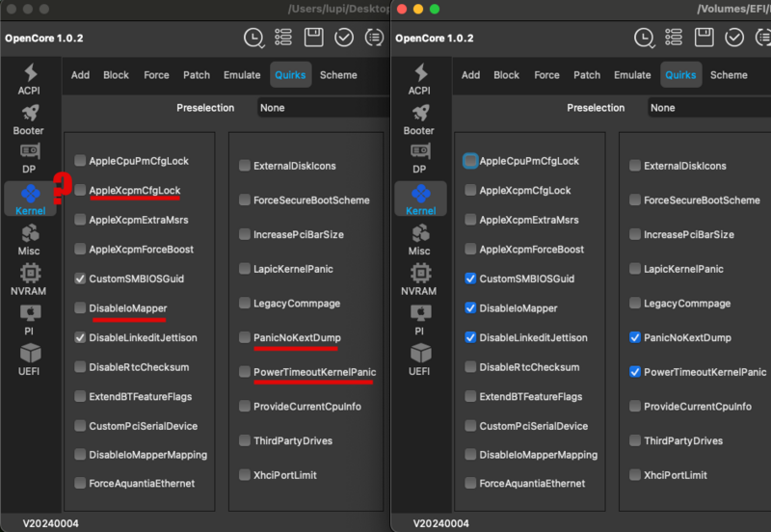Switch to Emulate tab in right window
Viewport: 771px width, 532px height.
[632, 75]
